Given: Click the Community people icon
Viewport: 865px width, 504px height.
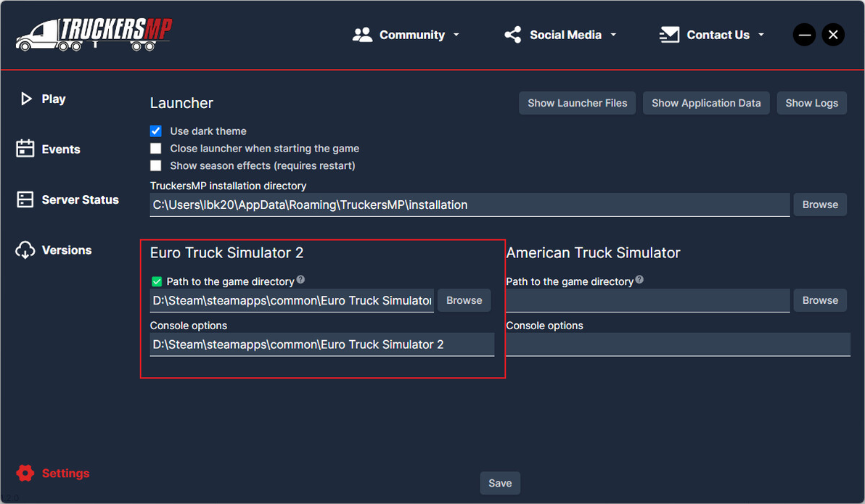Looking at the screenshot, I should click(x=362, y=35).
